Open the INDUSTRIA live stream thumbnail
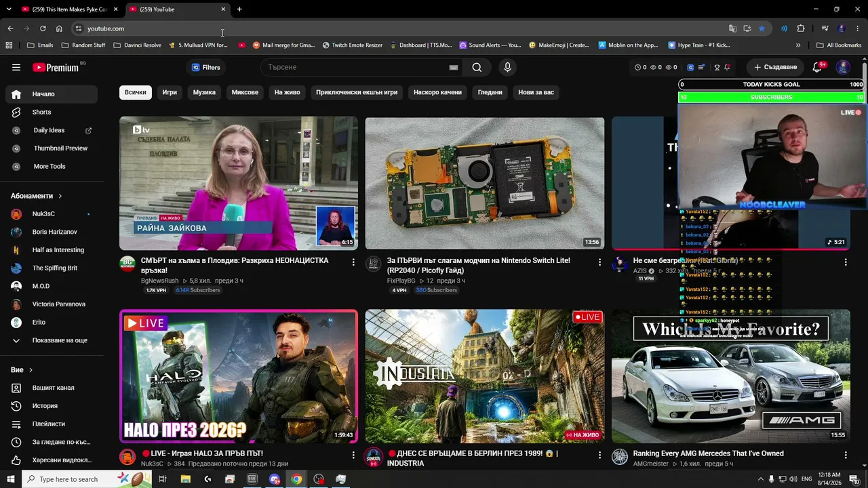 click(x=485, y=376)
